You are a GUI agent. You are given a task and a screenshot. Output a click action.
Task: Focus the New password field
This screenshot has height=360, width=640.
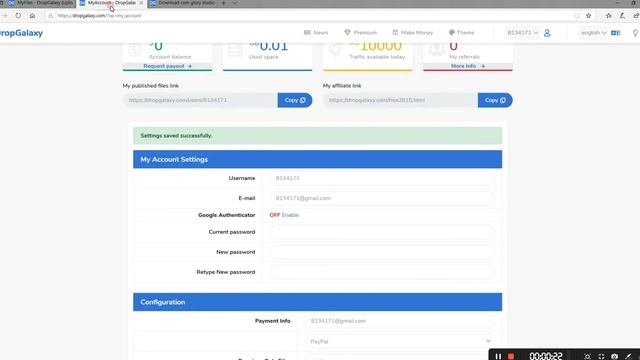point(382,252)
